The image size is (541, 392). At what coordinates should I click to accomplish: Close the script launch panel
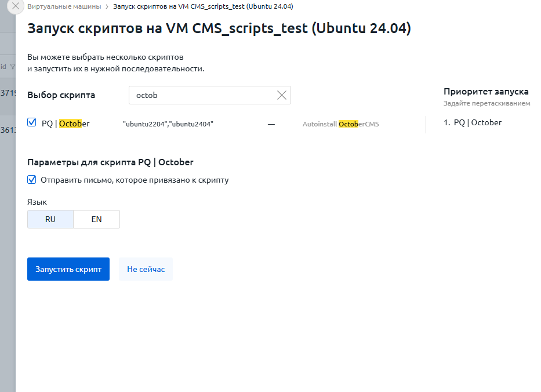coord(16,6)
